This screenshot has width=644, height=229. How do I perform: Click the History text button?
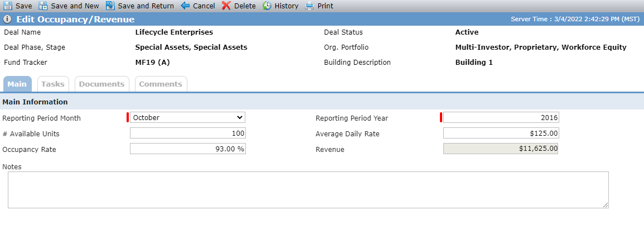pyautogui.click(x=286, y=6)
